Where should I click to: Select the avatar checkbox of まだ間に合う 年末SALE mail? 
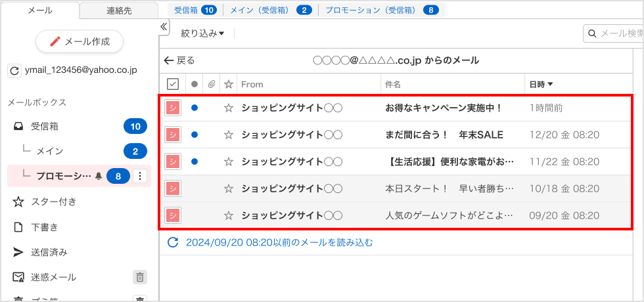tap(173, 135)
